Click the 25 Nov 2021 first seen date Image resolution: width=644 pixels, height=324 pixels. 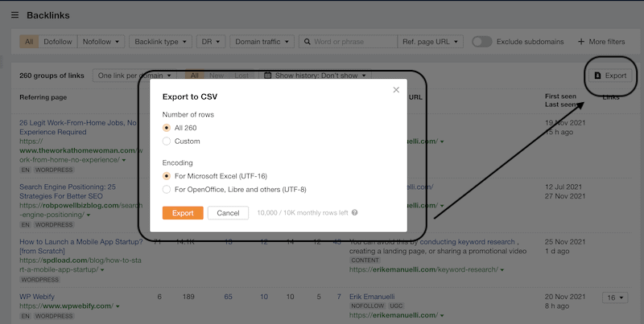pos(565,241)
